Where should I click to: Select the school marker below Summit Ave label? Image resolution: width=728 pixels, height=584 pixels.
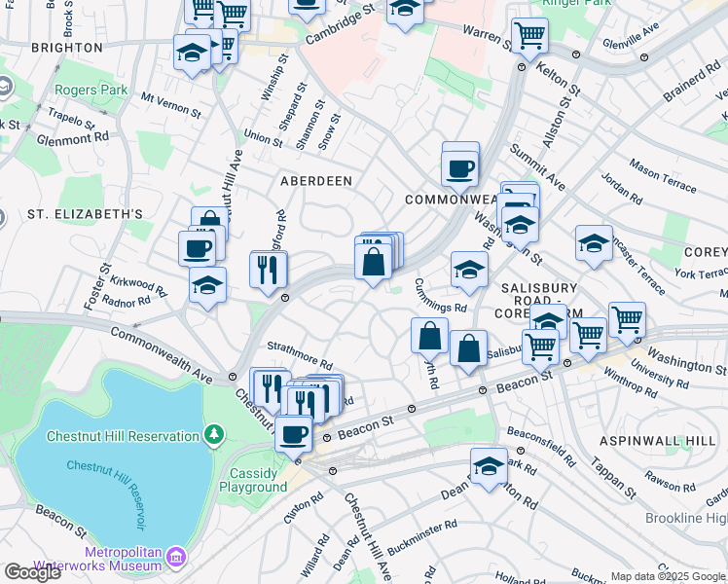pos(520,227)
